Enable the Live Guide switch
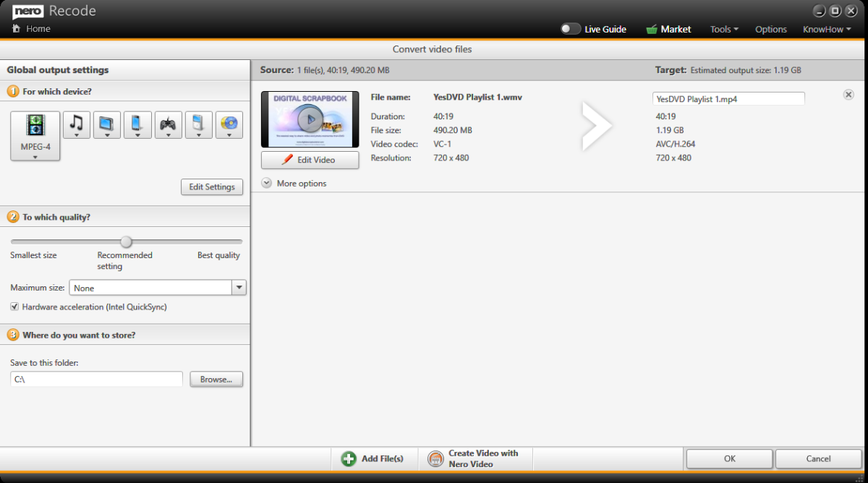Image resolution: width=868 pixels, height=483 pixels. 571,28
